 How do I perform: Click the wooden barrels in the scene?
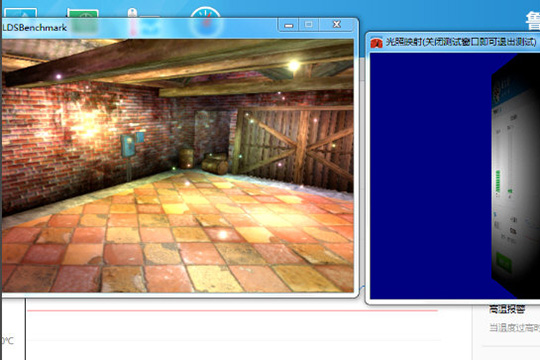point(203,161)
